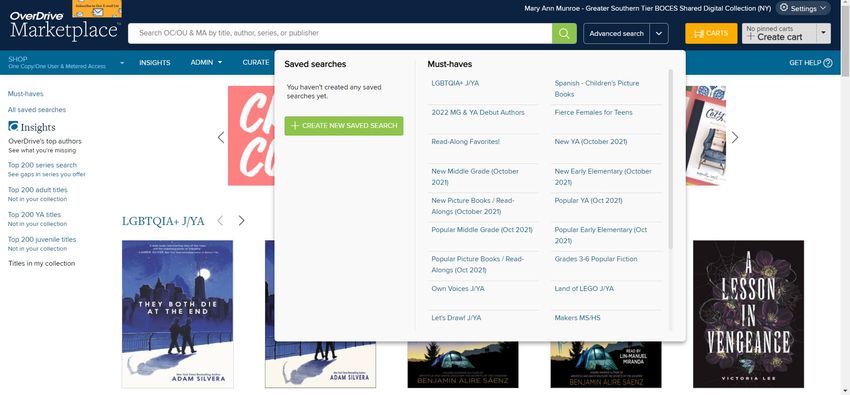
Task: Open the orange CARTS button
Action: click(x=711, y=33)
